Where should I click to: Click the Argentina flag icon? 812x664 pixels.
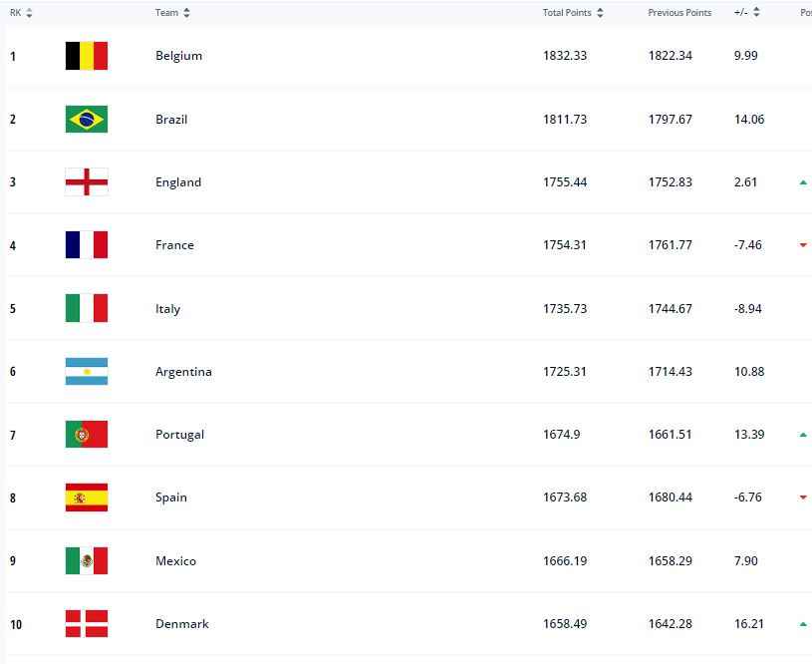point(87,371)
